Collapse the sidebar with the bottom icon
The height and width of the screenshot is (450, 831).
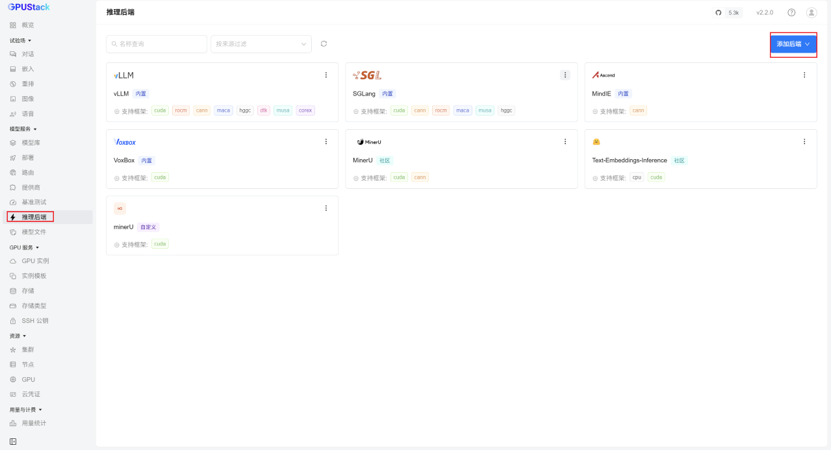pyautogui.click(x=13, y=442)
